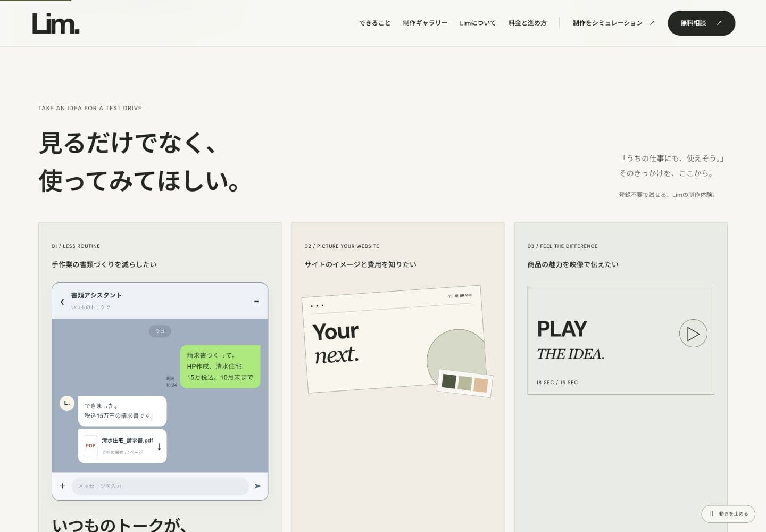Image resolution: width=766 pixels, height=532 pixels.
Task: Click the red PDF file icon
Action: click(90, 446)
